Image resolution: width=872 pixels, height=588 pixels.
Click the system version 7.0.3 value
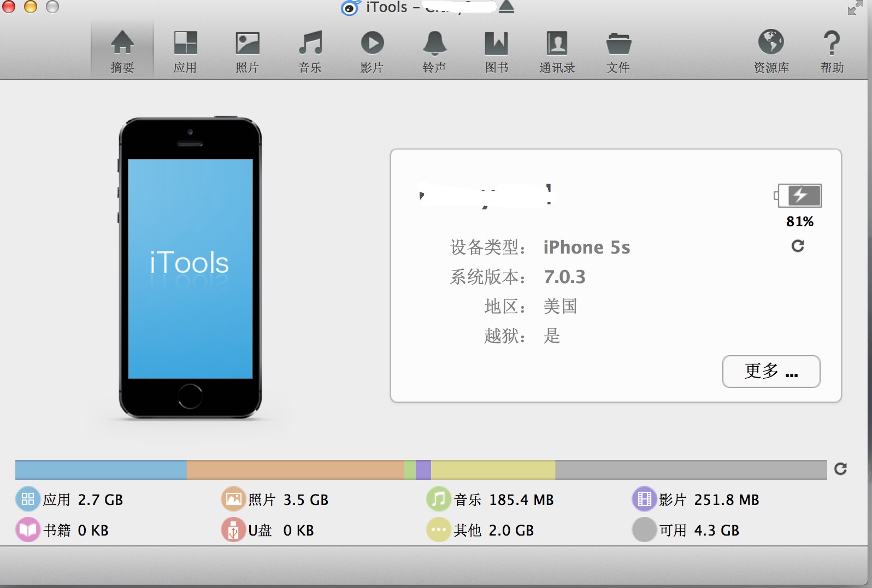564,277
